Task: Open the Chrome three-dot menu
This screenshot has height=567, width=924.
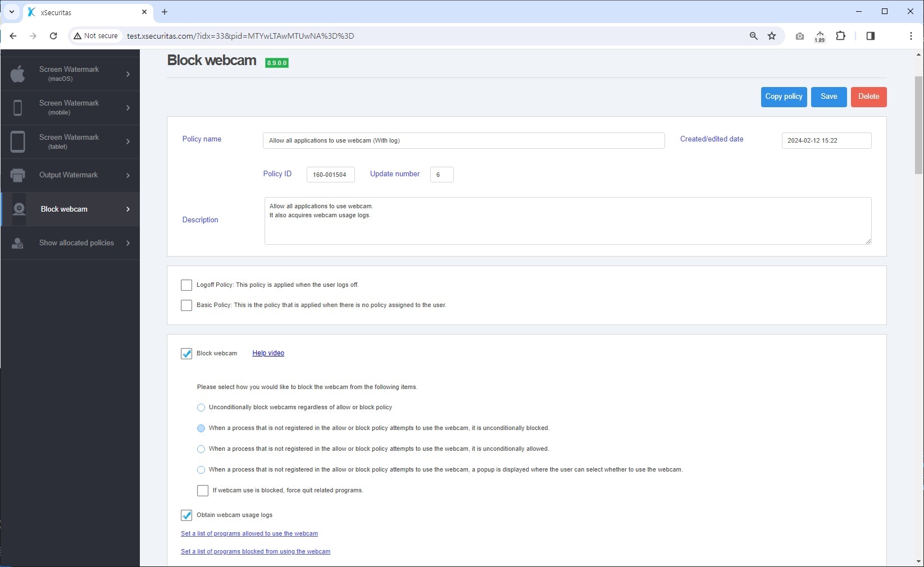Action: tap(911, 35)
